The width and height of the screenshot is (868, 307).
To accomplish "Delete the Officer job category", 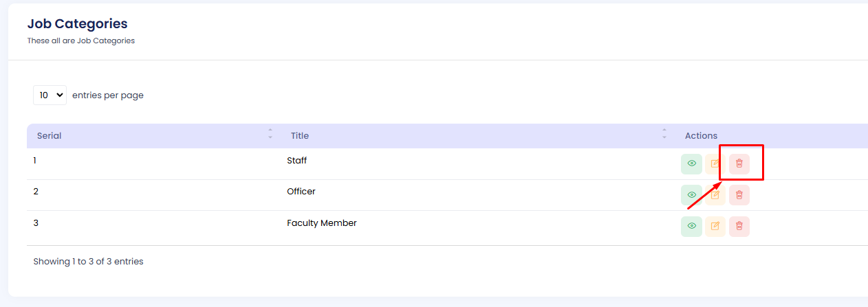I will (739, 195).
